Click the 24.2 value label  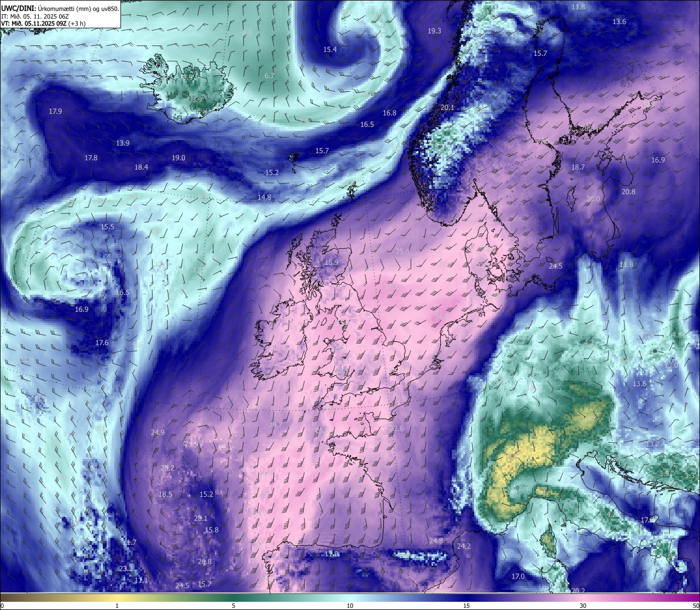click(x=464, y=547)
